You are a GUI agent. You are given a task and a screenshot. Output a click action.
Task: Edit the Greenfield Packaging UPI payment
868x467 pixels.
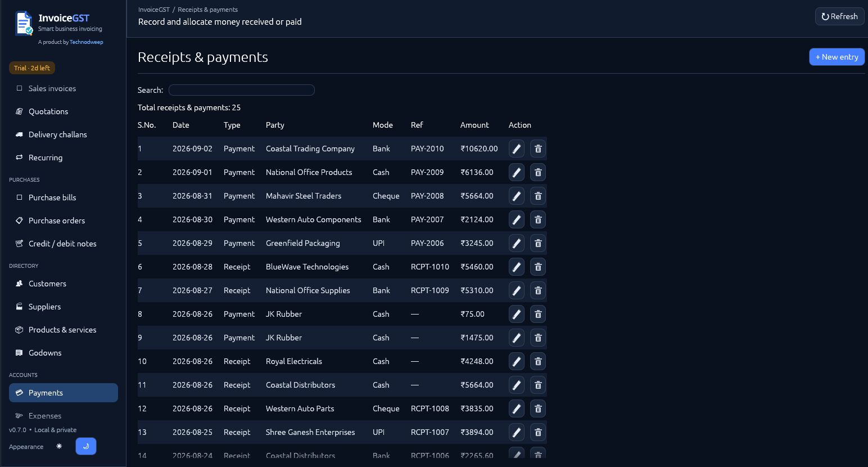[517, 243]
